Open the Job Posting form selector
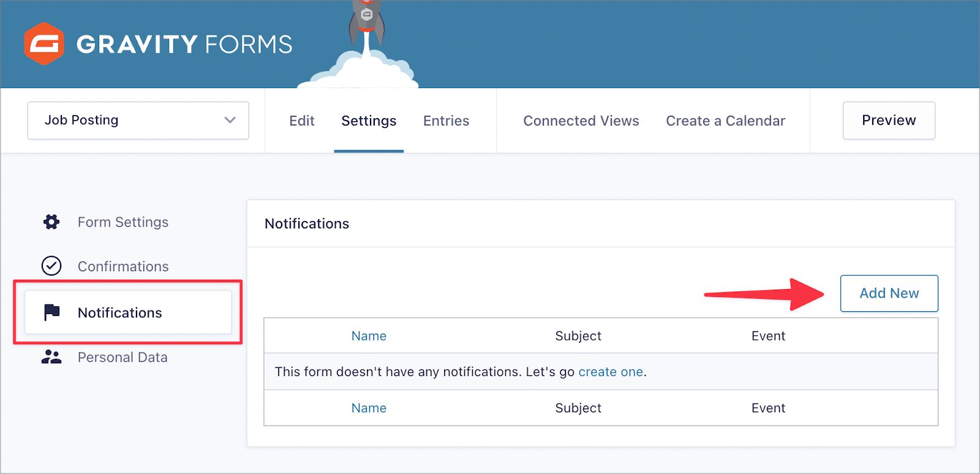 click(x=138, y=120)
